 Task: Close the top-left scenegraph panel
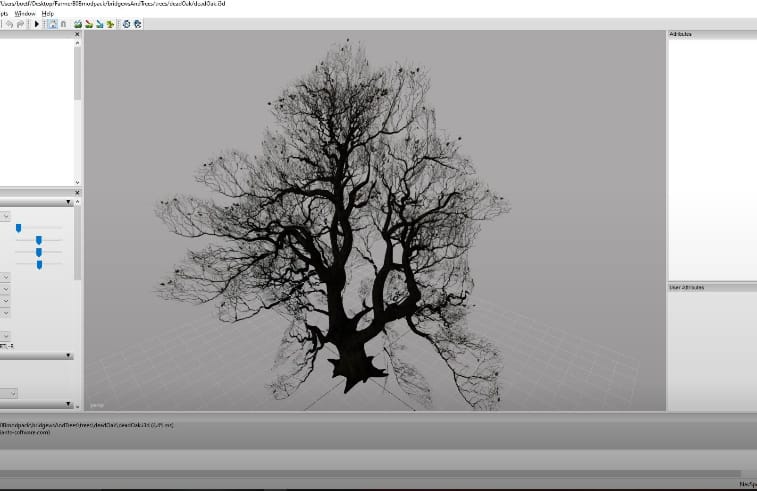(77, 34)
